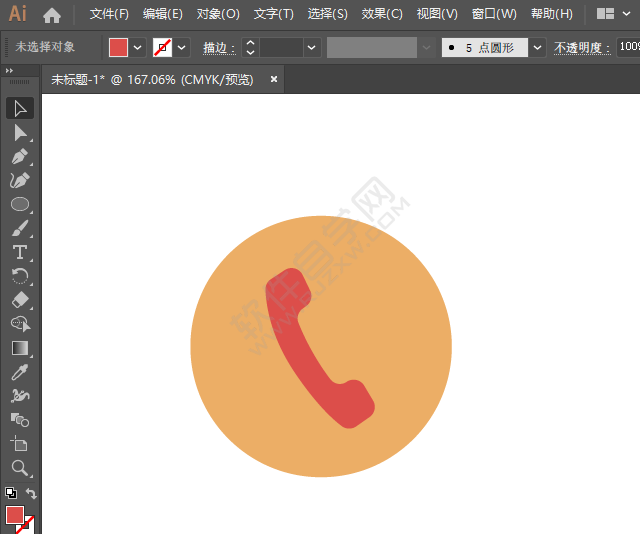Image resolution: width=640 pixels, height=534 pixels.
Task: Reset to default fill and stroke
Action: click(x=10, y=494)
